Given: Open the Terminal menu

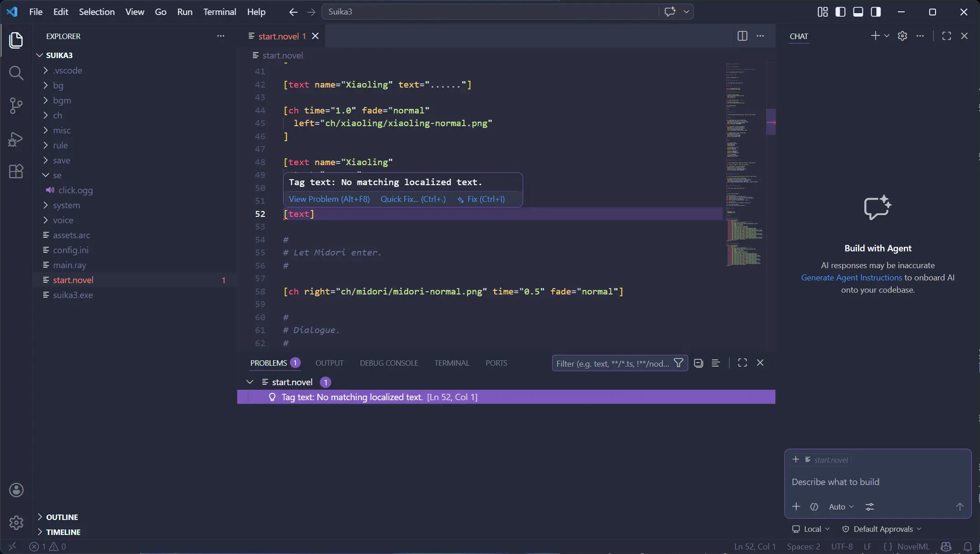Looking at the screenshot, I should tap(220, 12).
